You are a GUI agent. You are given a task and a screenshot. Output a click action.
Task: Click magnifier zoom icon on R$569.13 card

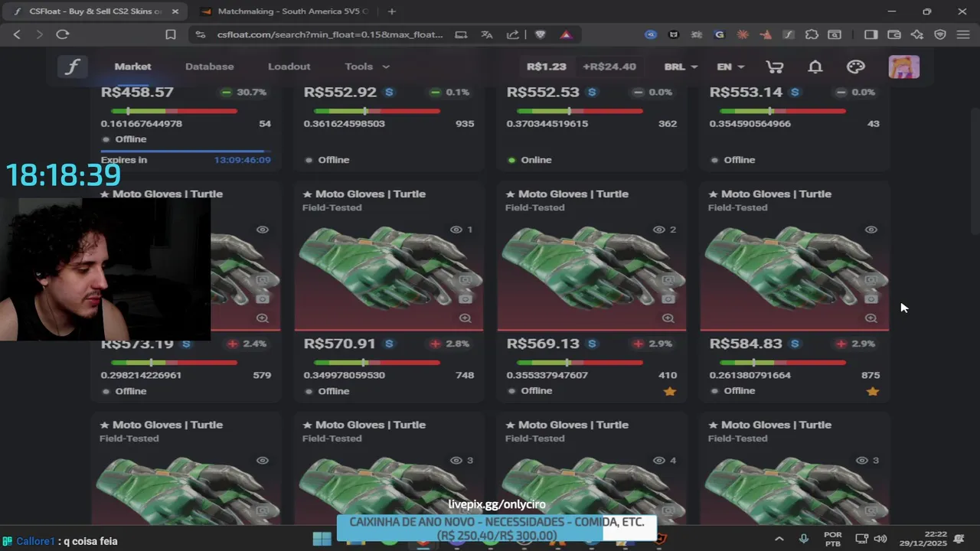click(x=668, y=318)
